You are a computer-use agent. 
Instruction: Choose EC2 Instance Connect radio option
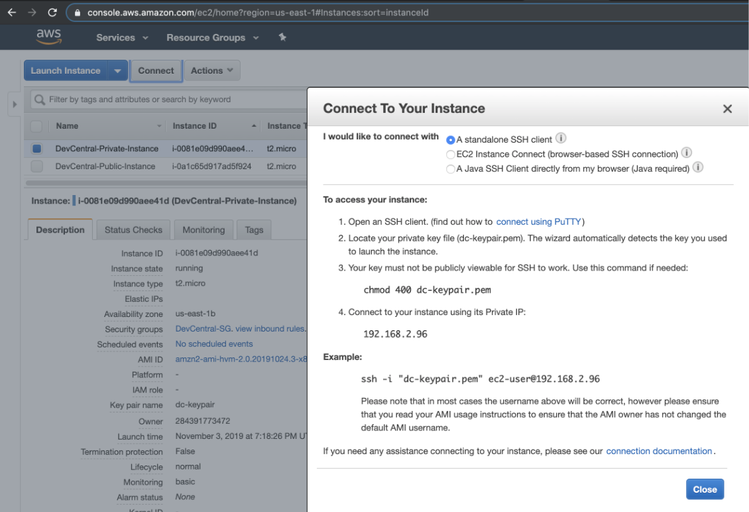click(451, 154)
